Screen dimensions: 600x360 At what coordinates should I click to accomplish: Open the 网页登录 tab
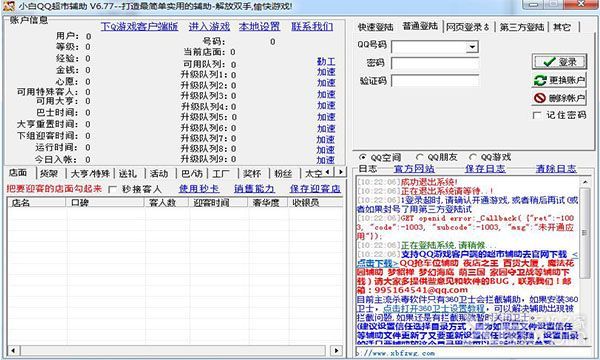[x=468, y=27]
